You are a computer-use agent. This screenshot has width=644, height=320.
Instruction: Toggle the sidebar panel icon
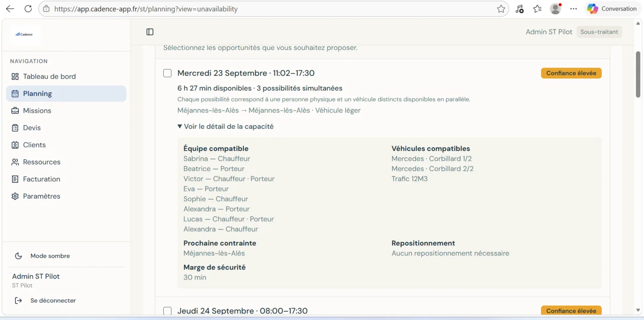pos(150,32)
